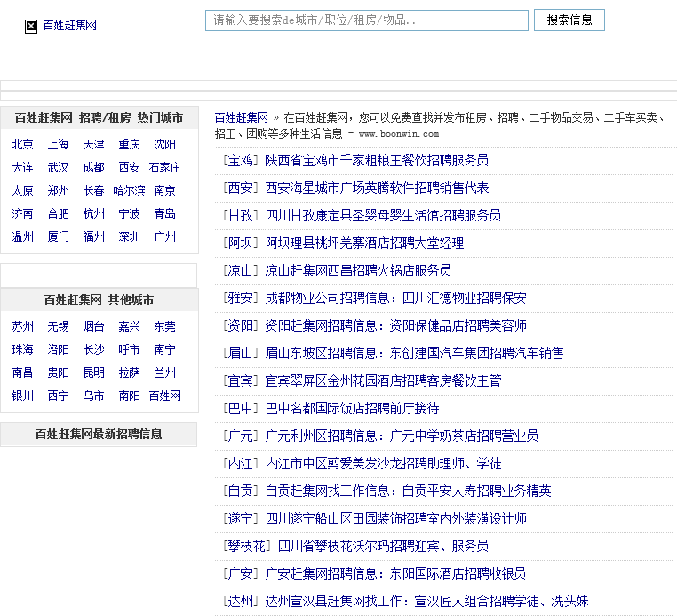
Task: Open 长春 city link
Action: point(93,190)
